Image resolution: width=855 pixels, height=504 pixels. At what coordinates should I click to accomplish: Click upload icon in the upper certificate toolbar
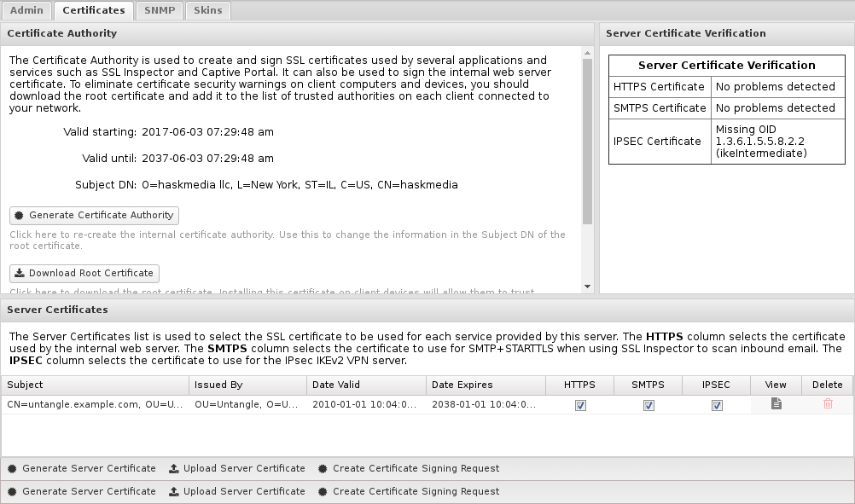[x=174, y=469]
